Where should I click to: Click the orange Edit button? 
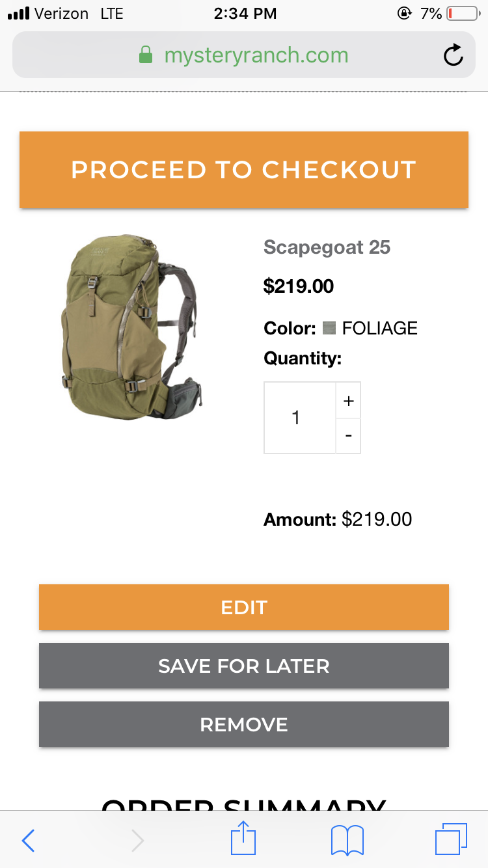click(244, 607)
